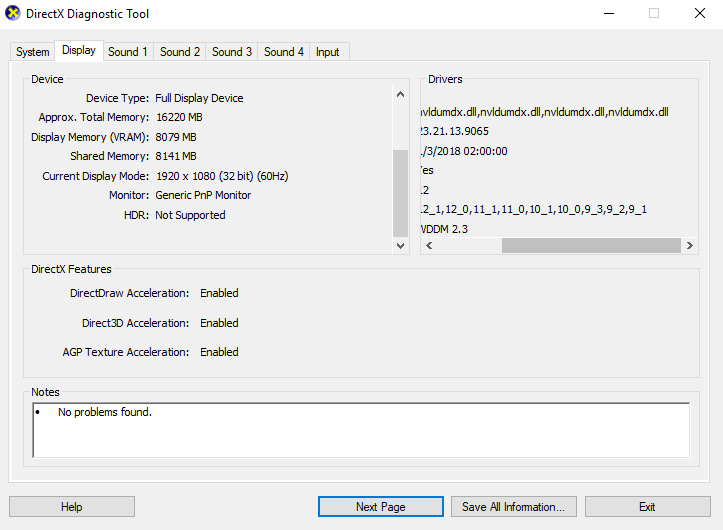Image resolution: width=723 pixels, height=530 pixels.
Task: Click the Next Page button
Action: (380, 506)
